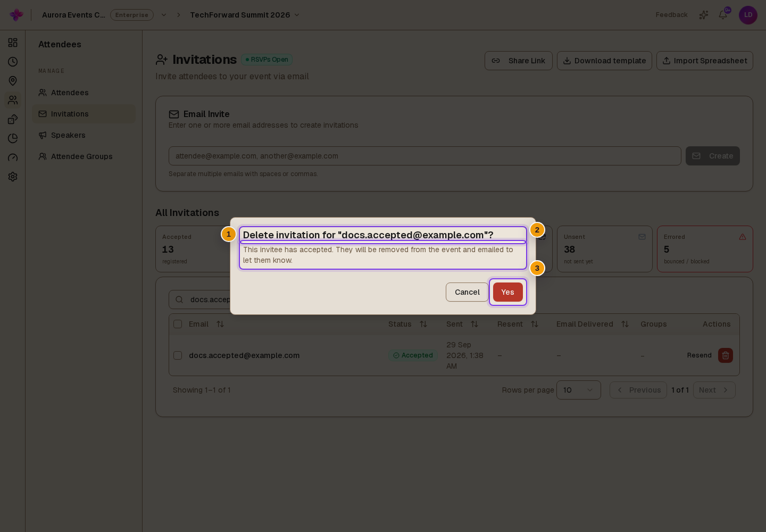Open the location pin icon in sidebar
This screenshot has width=766, height=532.
coord(13,81)
